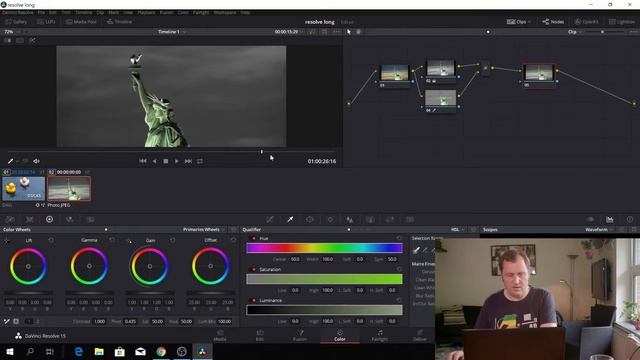Open the Keyframes panel icon

pyautogui.click(x=590, y=220)
